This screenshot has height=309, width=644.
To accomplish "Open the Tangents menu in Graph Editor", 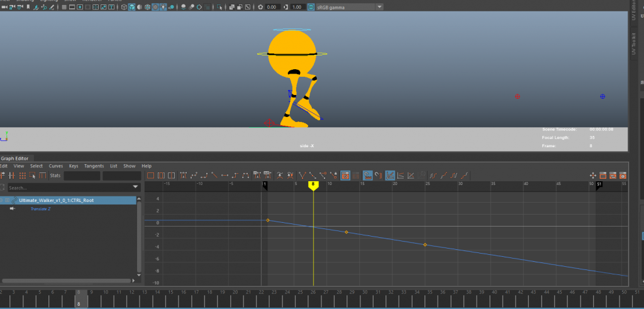I will click(94, 166).
